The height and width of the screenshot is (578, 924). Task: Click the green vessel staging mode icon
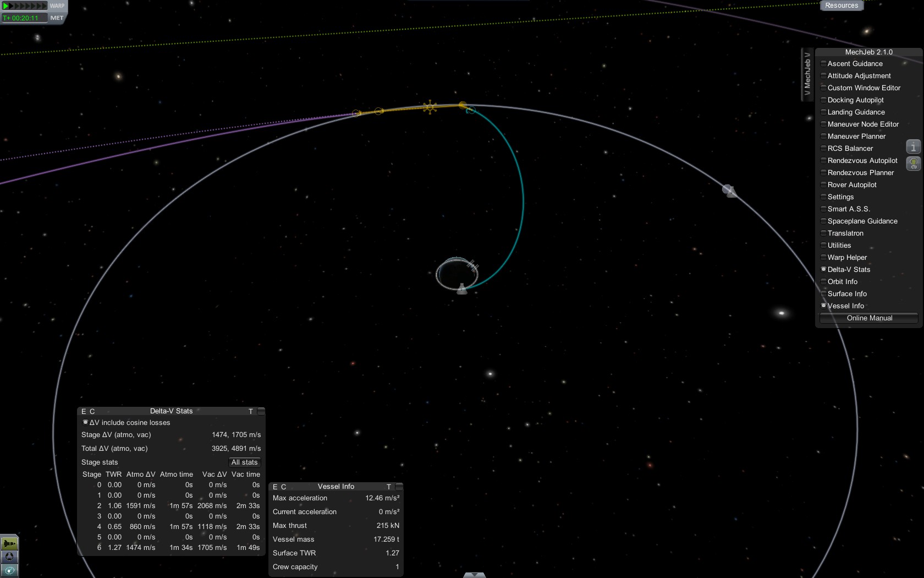click(9, 543)
